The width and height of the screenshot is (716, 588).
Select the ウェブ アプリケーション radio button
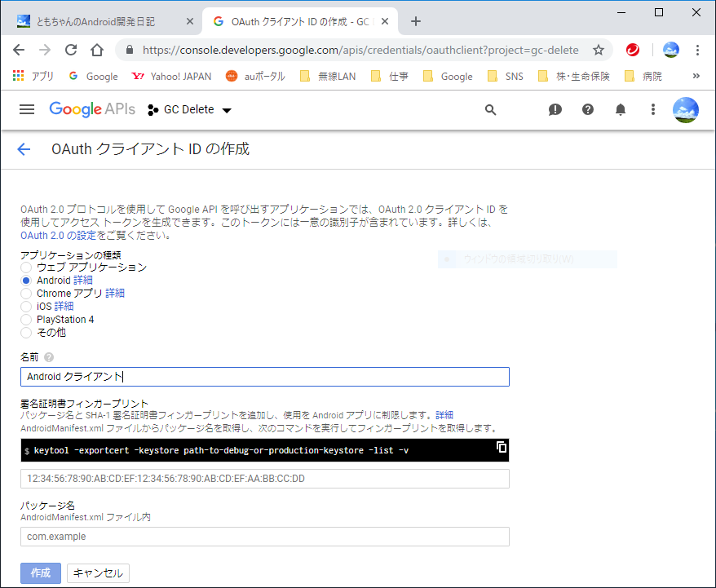click(x=25, y=267)
